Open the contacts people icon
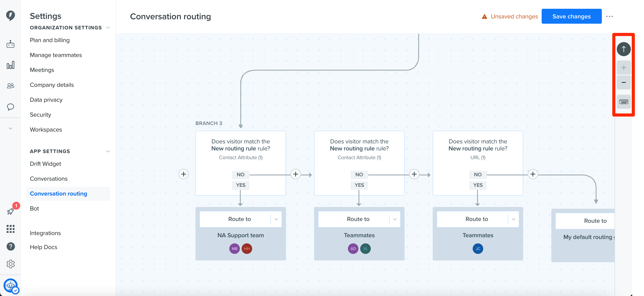Image resolution: width=644 pixels, height=296 pixels. coord(11,86)
